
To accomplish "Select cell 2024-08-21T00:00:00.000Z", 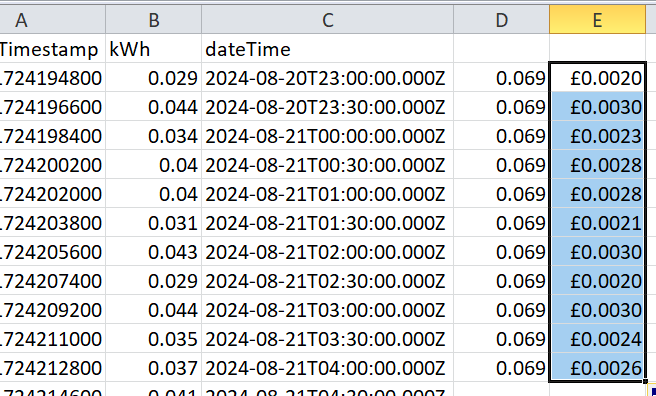I will 328,136.
